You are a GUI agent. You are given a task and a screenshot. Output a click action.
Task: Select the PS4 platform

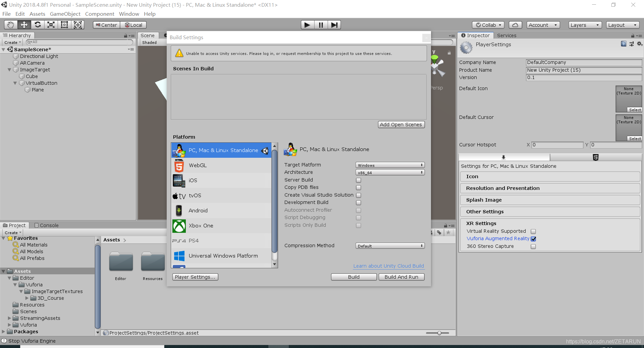click(x=221, y=240)
